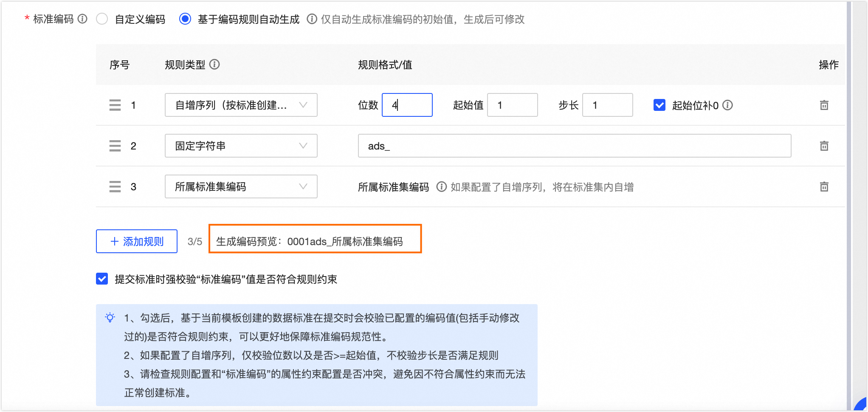The image size is (868, 412).
Task: Click the 添加规则 button
Action: pyautogui.click(x=137, y=241)
